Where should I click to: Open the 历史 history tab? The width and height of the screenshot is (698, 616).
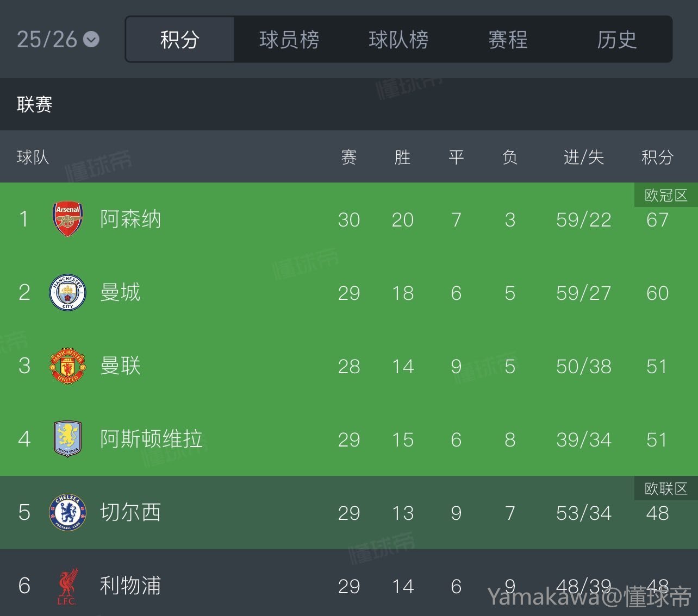pos(617,40)
